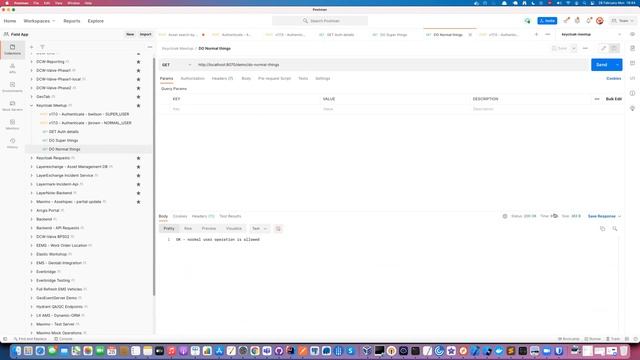The width and height of the screenshot is (640, 360).
Task: Expand the Amgis Portal collection
Action: (x=31, y=211)
